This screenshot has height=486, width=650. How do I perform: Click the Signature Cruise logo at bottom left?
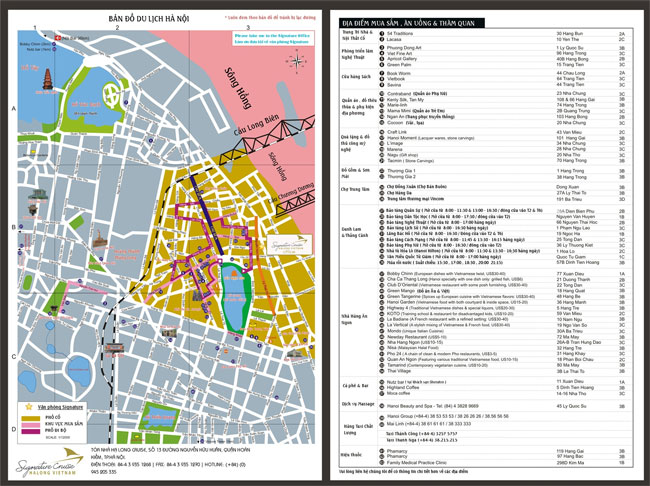(50, 461)
